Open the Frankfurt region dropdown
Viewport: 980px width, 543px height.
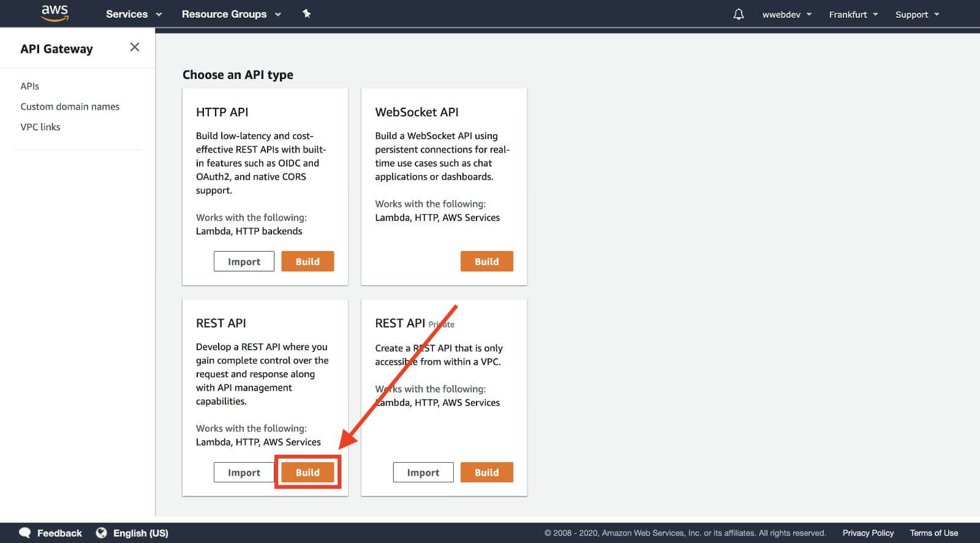853,15
